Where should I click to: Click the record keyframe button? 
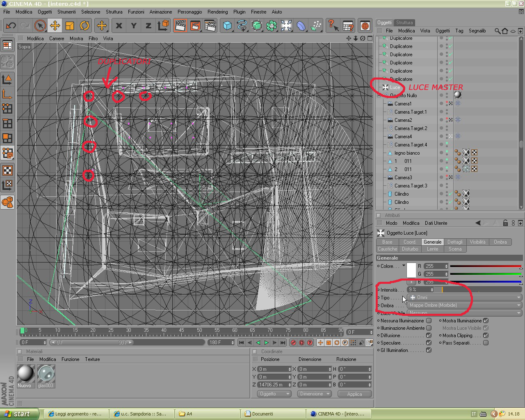pos(293,342)
